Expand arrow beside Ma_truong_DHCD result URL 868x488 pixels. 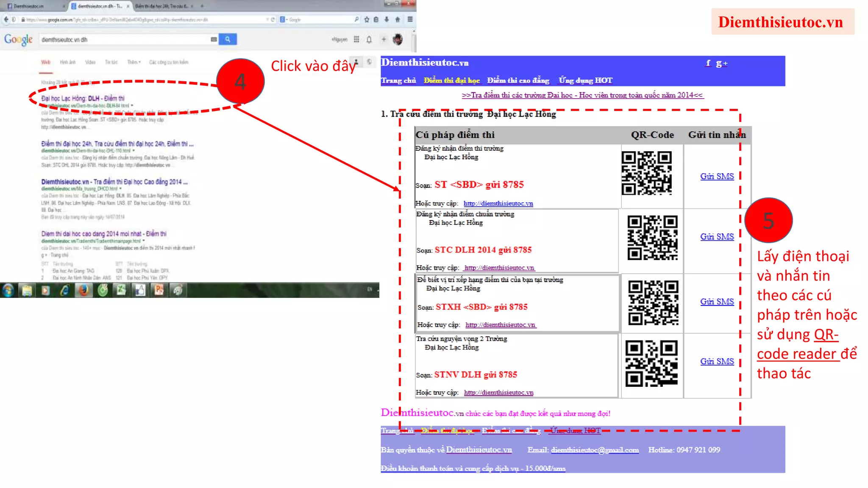120,189
